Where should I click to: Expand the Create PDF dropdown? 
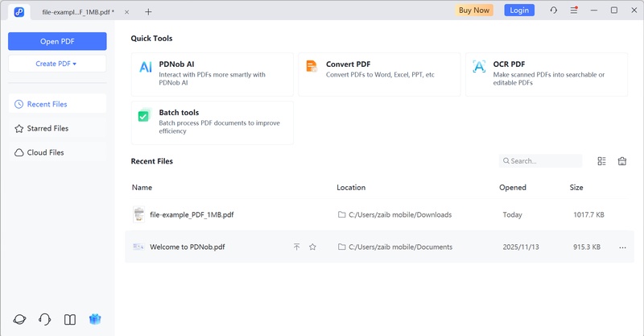(57, 63)
